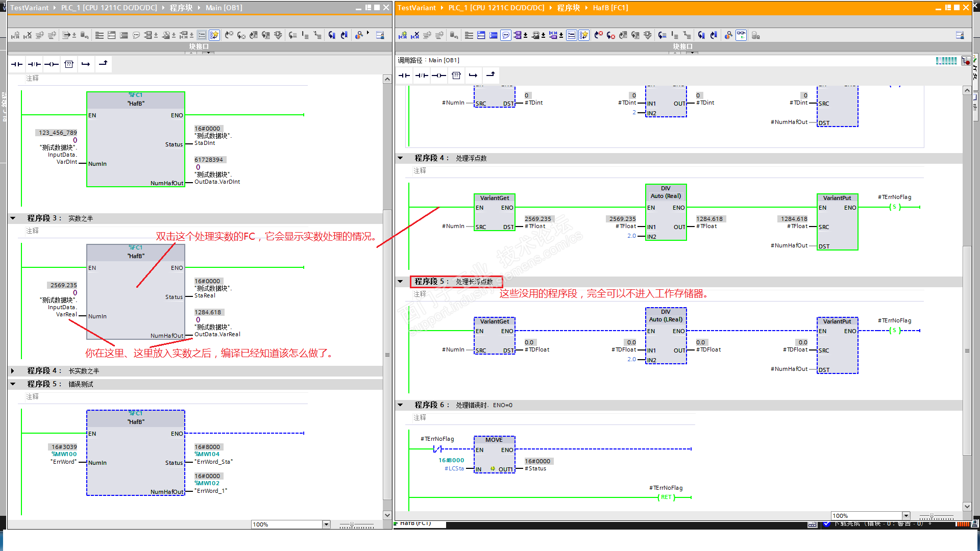Toggle network comments display in HafB toolbar

point(506,35)
